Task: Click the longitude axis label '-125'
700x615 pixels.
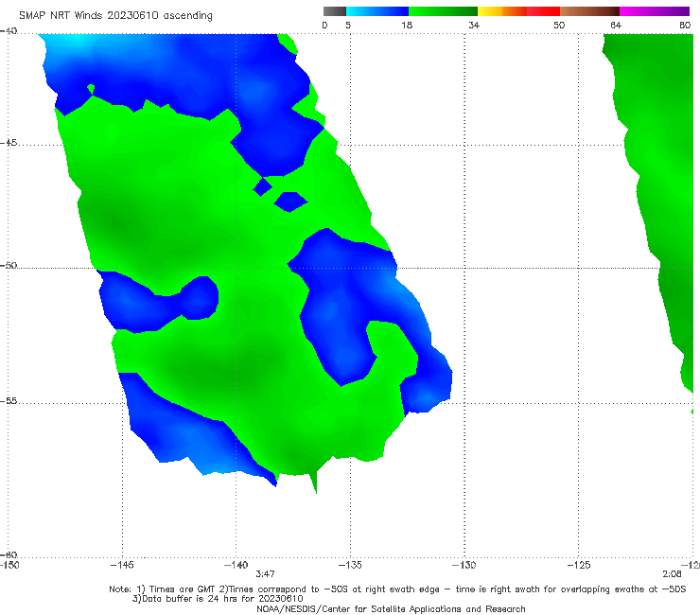Action: (x=579, y=565)
